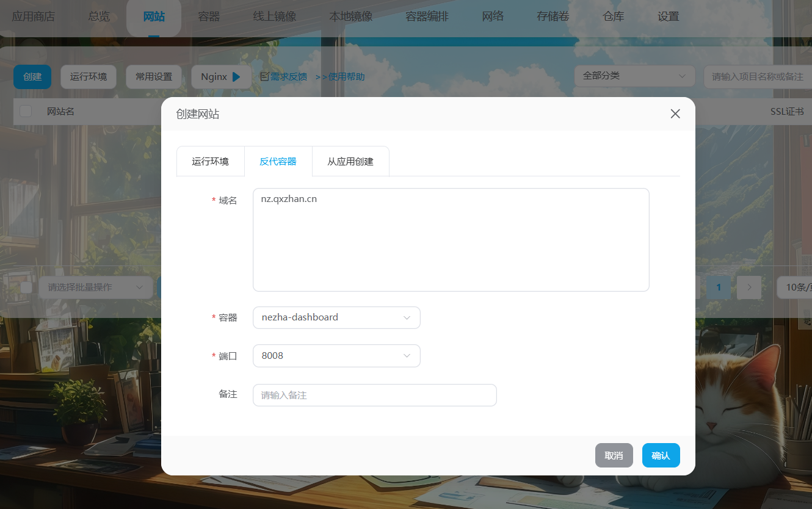The image size is (812, 509).
Task: Switch to the 运行环境 tab in dialog
Action: point(210,162)
